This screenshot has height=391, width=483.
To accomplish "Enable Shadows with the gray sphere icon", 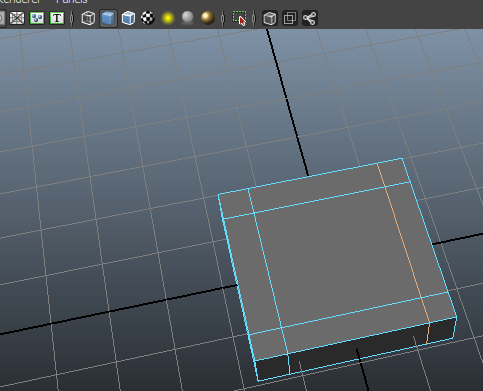I will tap(188, 18).
